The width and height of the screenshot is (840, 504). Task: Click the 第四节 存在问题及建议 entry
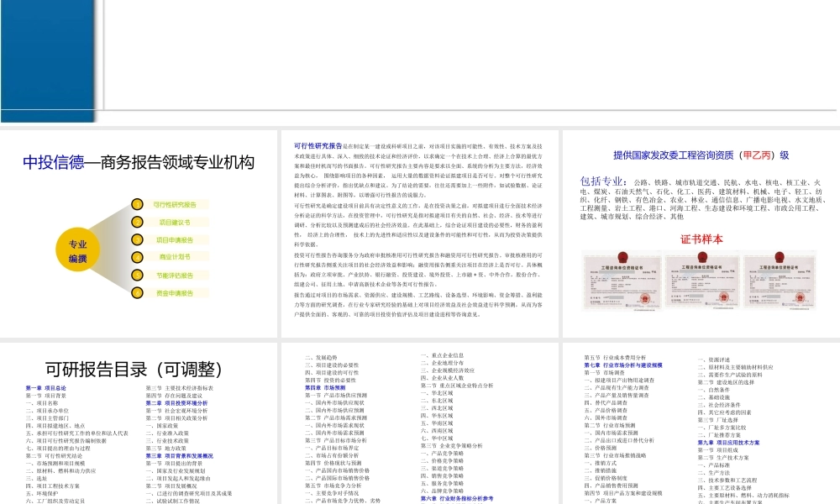174,396
